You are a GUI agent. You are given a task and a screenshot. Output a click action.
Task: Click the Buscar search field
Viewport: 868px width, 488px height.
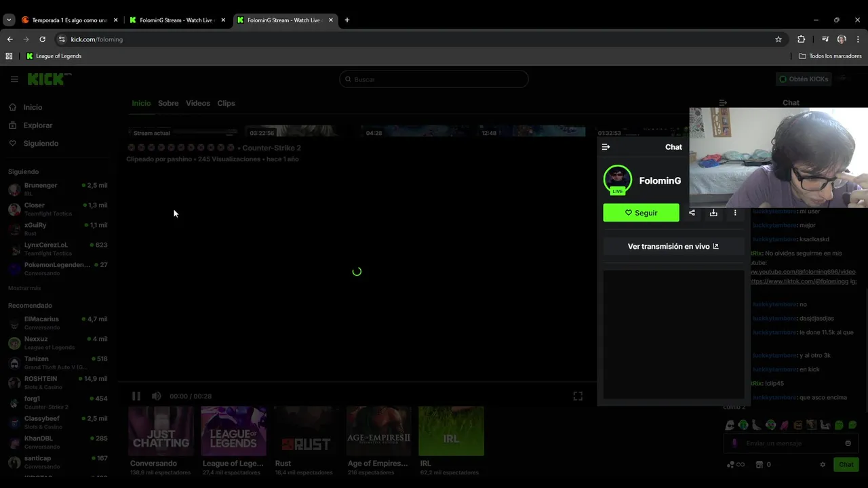[x=434, y=79]
